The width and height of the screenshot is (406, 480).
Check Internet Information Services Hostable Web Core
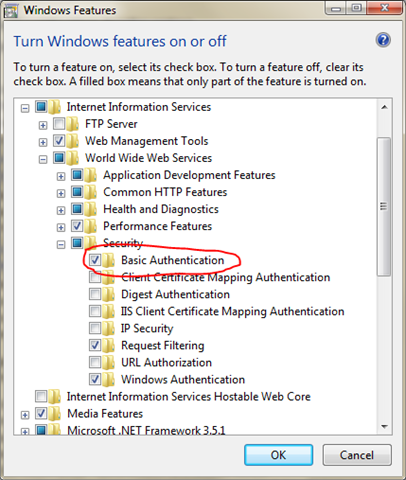tap(41, 396)
